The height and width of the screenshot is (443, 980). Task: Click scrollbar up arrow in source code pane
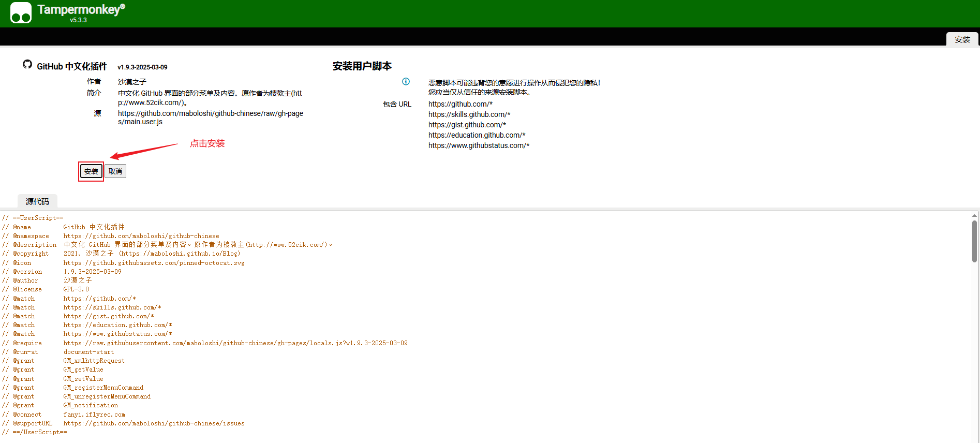(x=974, y=216)
